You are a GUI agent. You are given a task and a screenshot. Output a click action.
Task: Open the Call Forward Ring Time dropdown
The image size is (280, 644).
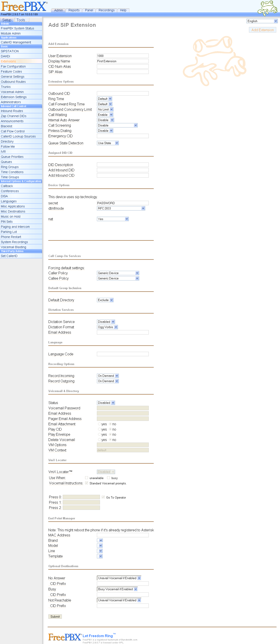coord(104,104)
